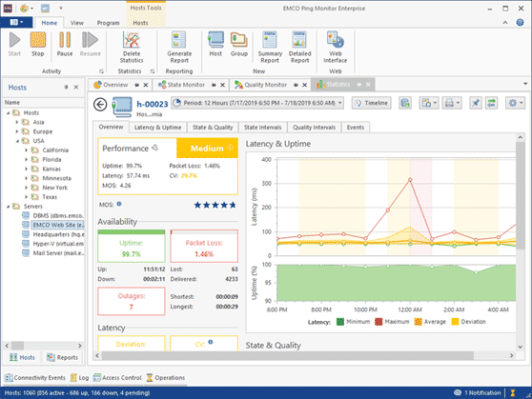Select Headquarters host in tree
This screenshot has height=399, width=532.
click(52, 234)
